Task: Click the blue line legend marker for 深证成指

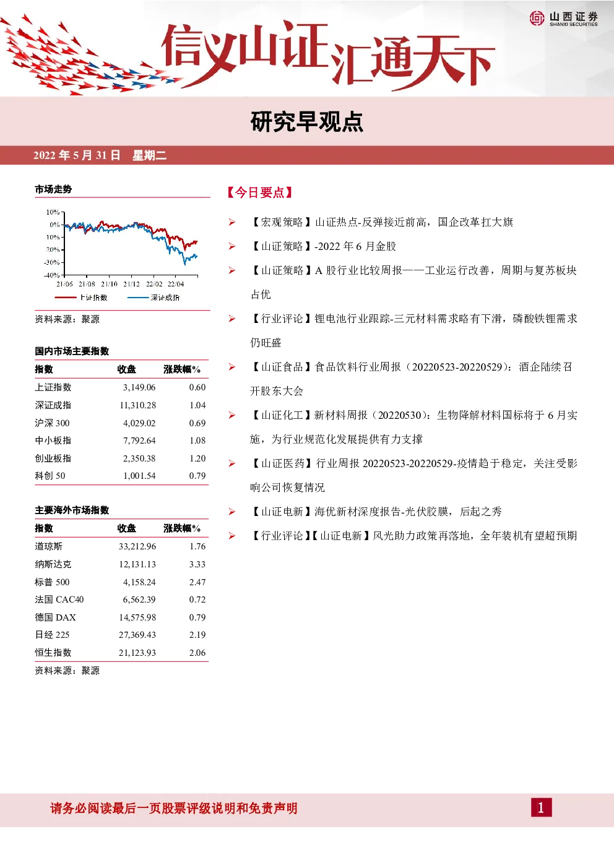Action: (137, 298)
